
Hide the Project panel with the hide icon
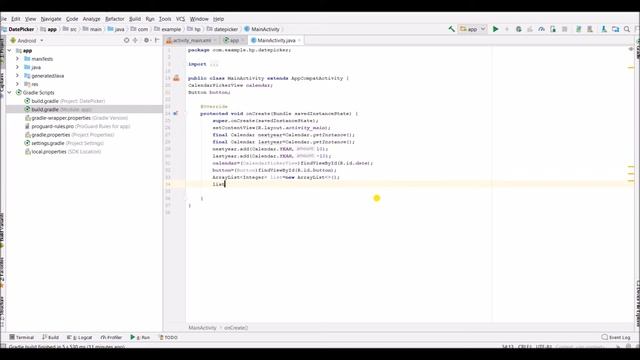click(x=157, y=40)
